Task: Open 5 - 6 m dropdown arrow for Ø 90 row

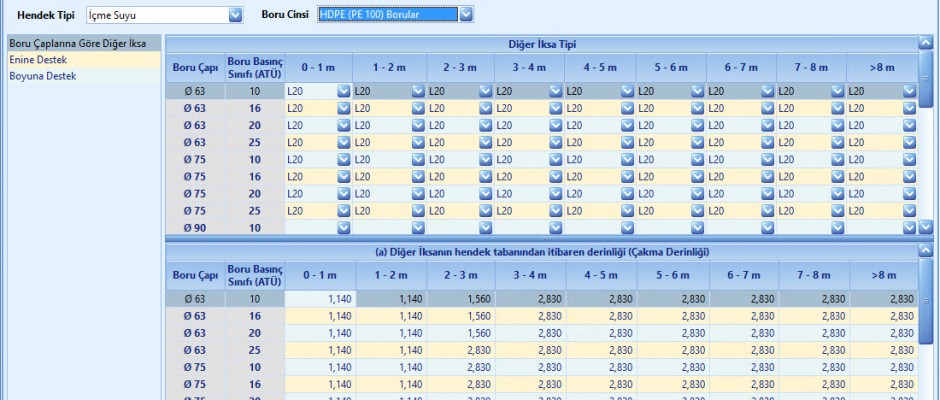Action: (697, 228)
